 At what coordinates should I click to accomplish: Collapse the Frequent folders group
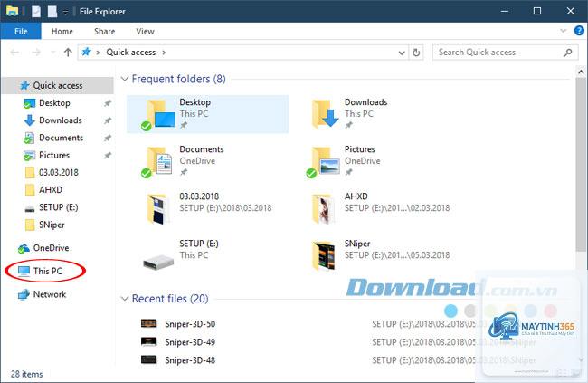pyautogui.click(x=124, y=80)
